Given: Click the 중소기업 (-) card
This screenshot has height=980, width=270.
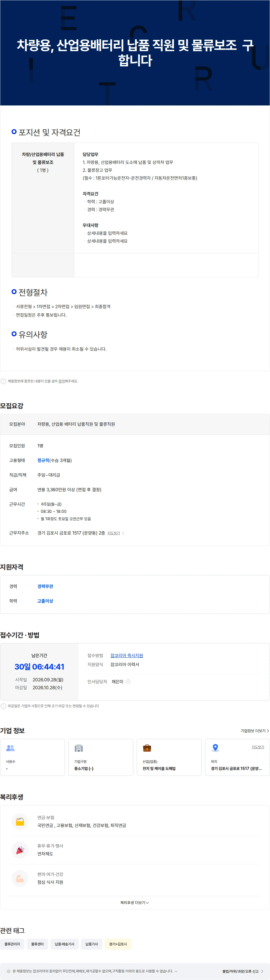Looking at the screenshot, I should pyautogui.click(x=101, y=757).
